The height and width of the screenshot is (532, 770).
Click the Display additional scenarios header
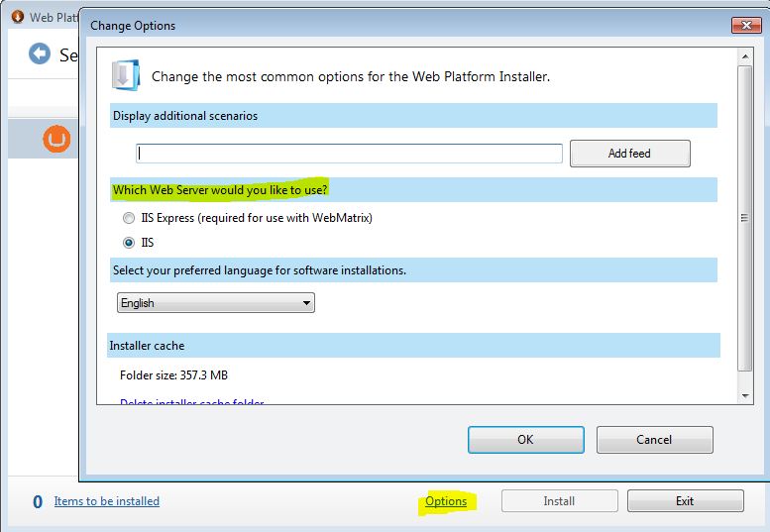pyautogui.click(x=413, y=116)
